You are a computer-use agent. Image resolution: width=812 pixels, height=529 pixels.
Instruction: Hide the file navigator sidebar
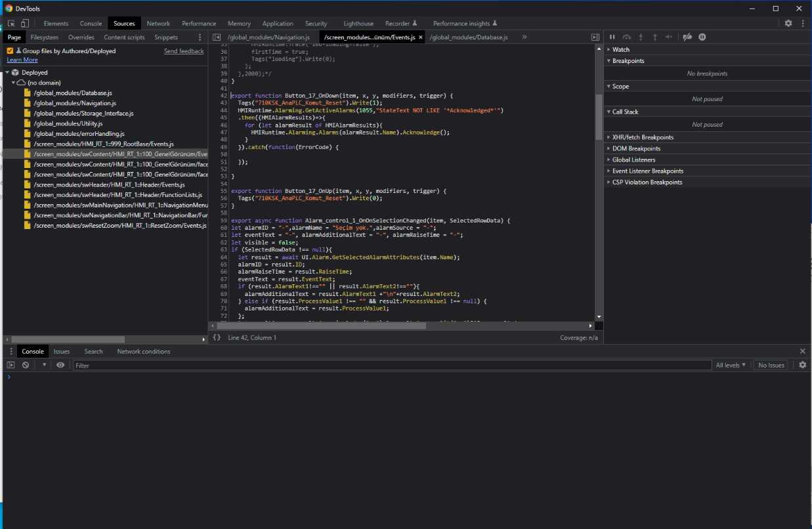click(x=217, y=37)
